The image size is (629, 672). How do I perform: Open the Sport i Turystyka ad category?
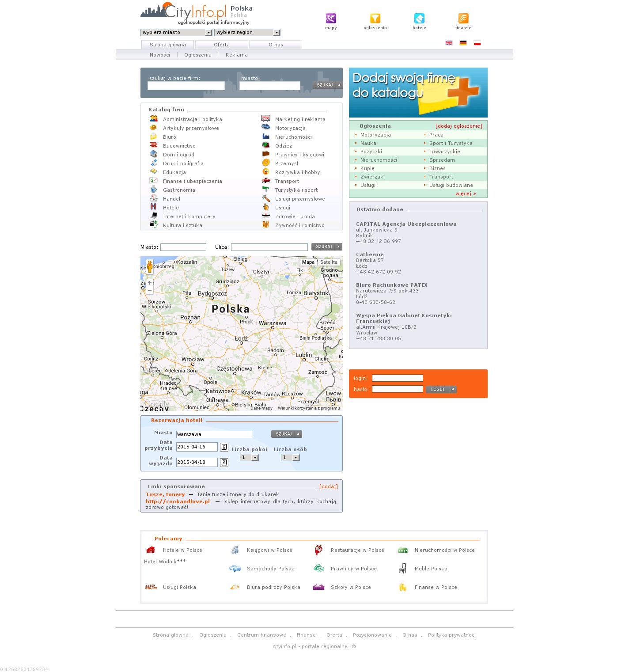coord(451,143)
